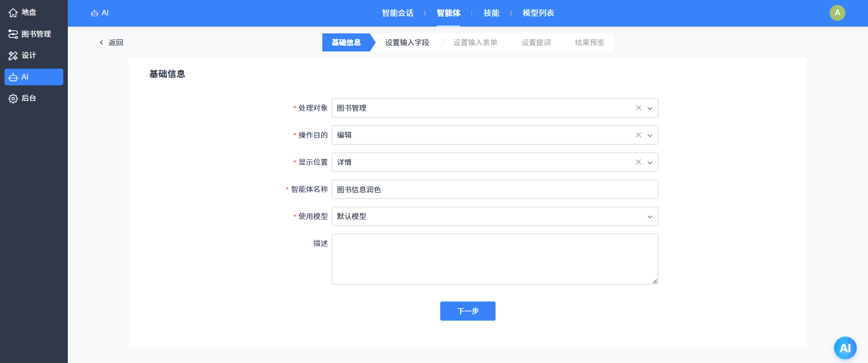Viewport: 868px width, 363px height.
Task: Open the user avatar A menu
Action: (x=837, y=13)
